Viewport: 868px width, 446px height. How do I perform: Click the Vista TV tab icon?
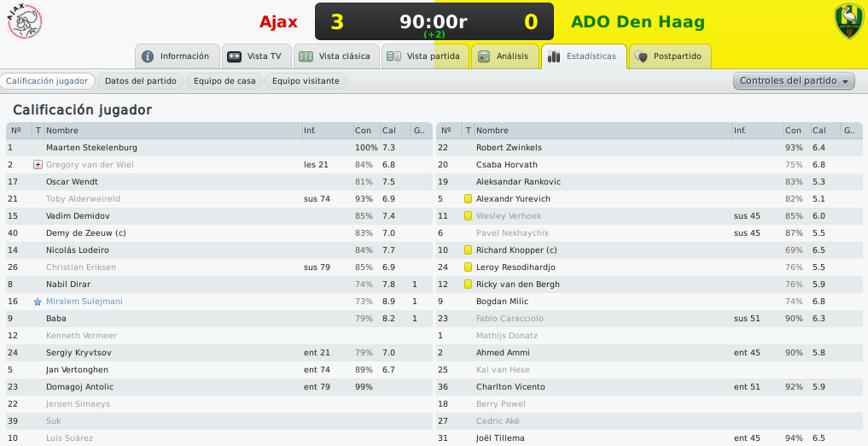click(234, 56)
